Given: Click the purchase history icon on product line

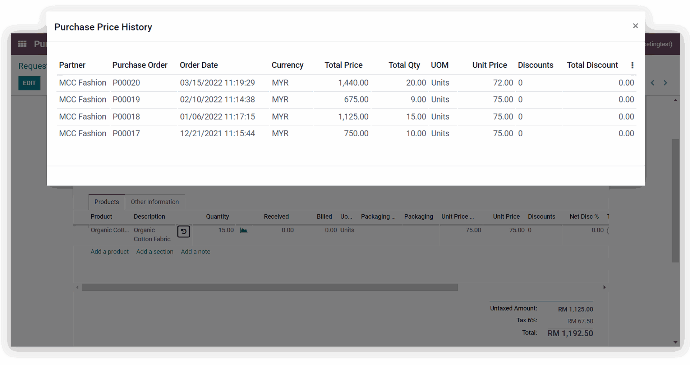Looking at the screenshot, I should 184,231.
